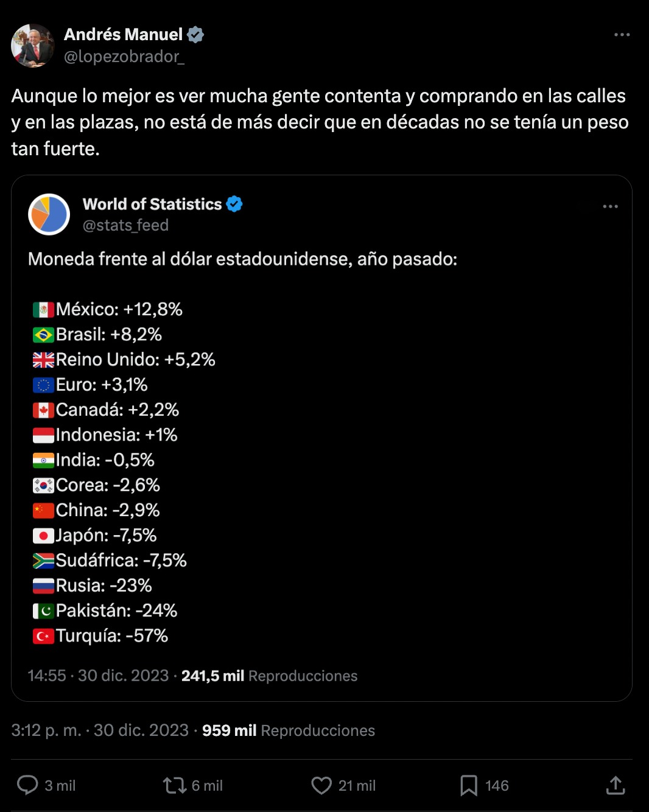This screenshot has width=649, height=812.
Task: Click the World of Statistics display name
Action: (x=152, y=204)
